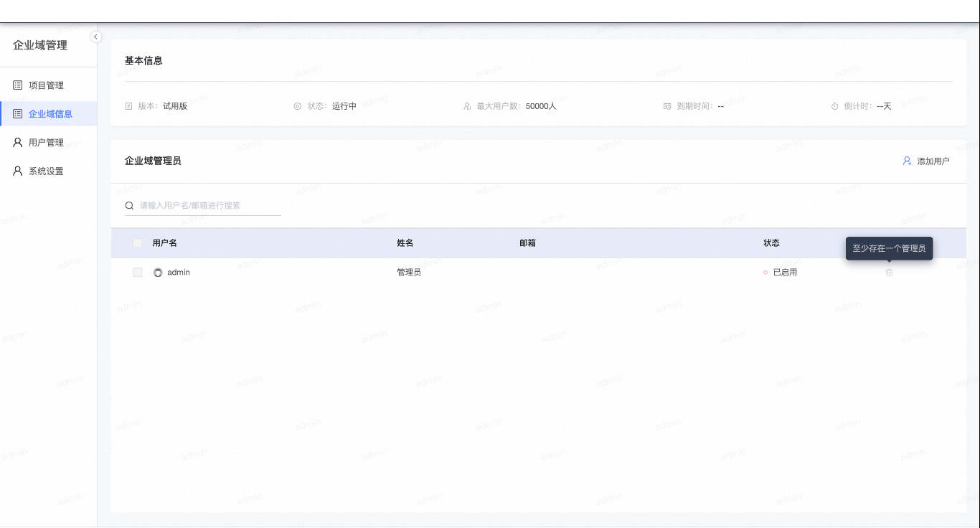980x528 pixels.
Task: Open the 企业域信息 menu item
Action: point(50,114)
